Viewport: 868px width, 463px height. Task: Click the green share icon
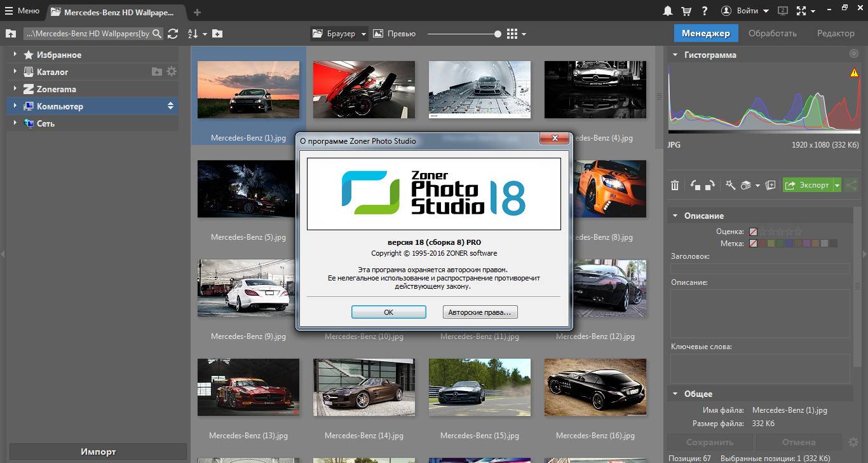click(851, 185)
